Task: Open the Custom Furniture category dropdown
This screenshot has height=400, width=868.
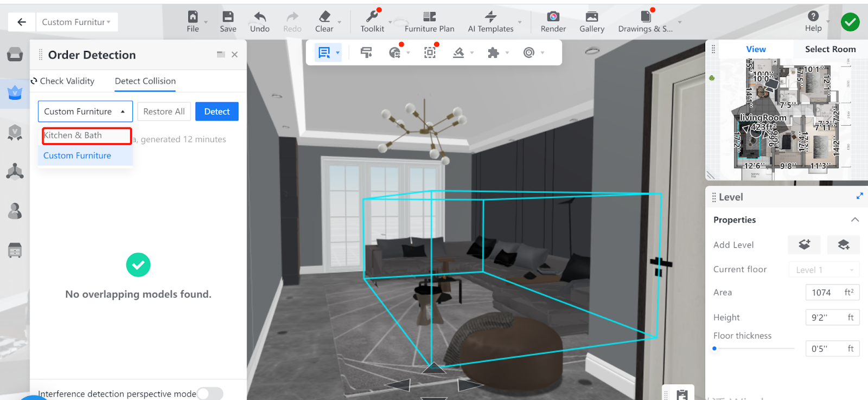Action: [85, 112]
